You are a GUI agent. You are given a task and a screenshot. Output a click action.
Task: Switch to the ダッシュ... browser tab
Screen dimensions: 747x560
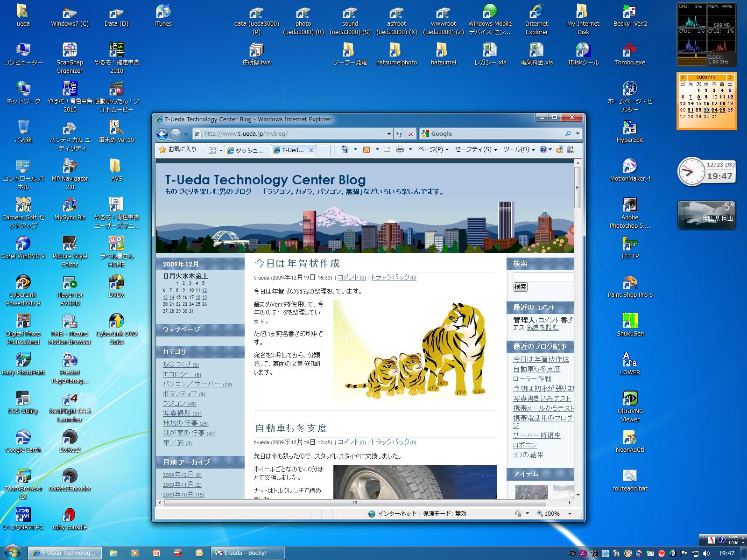(247, 150)
